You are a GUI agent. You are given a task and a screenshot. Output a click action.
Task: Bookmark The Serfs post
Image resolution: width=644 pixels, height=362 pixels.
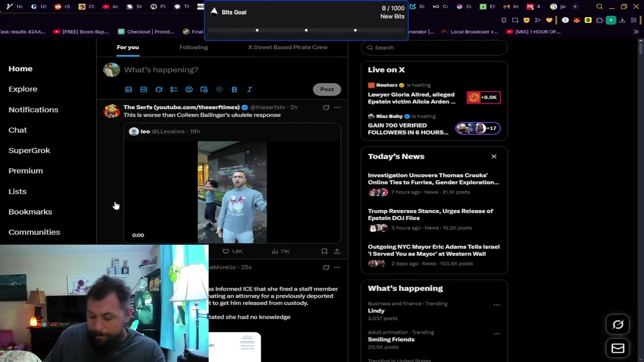(x=324, y=251)
